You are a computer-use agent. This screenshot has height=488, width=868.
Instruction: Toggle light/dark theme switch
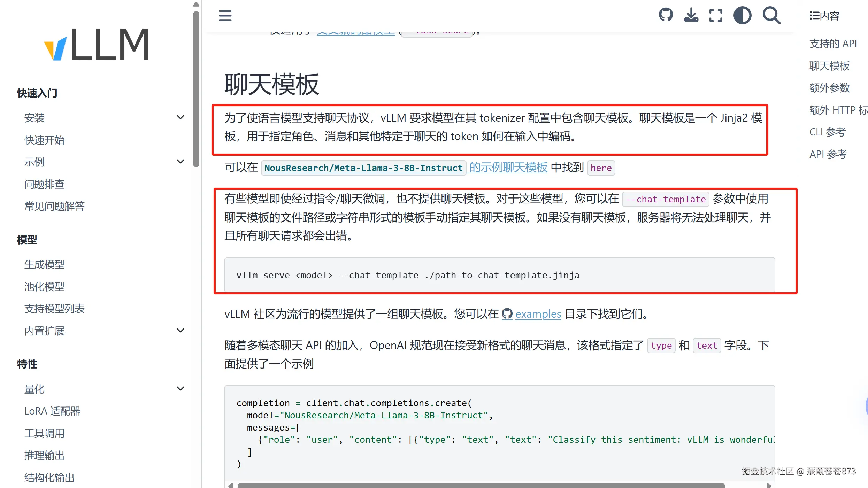pos(742,15)
